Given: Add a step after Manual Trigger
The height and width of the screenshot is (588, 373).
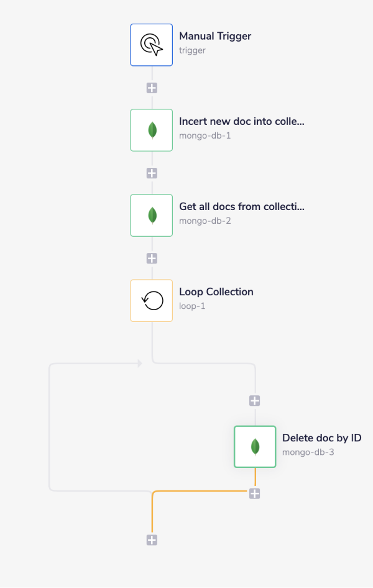Looking at the screenshot, I should click(x=151, y=88).
